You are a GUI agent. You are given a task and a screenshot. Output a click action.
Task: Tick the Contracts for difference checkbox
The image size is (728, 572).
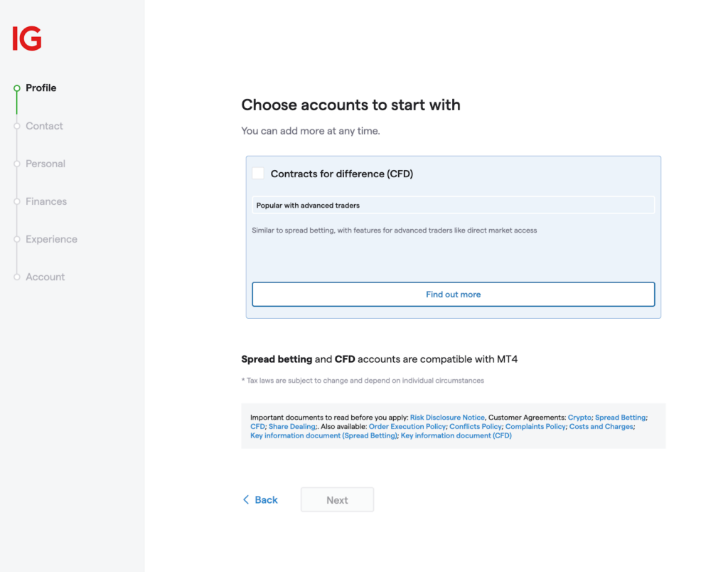(x=258, y=174)
